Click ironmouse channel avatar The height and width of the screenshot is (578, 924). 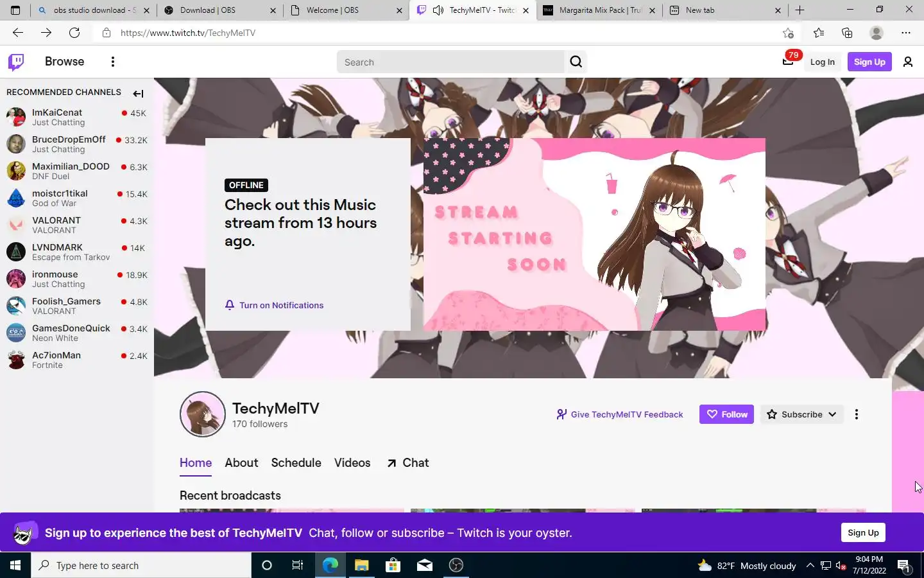(16, 279)
